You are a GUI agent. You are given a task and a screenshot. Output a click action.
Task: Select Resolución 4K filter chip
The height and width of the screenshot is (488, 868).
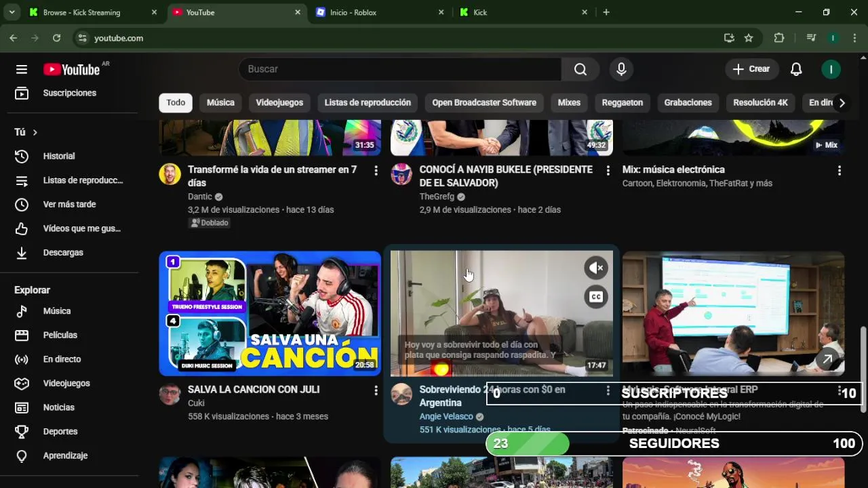coord(760,103)
